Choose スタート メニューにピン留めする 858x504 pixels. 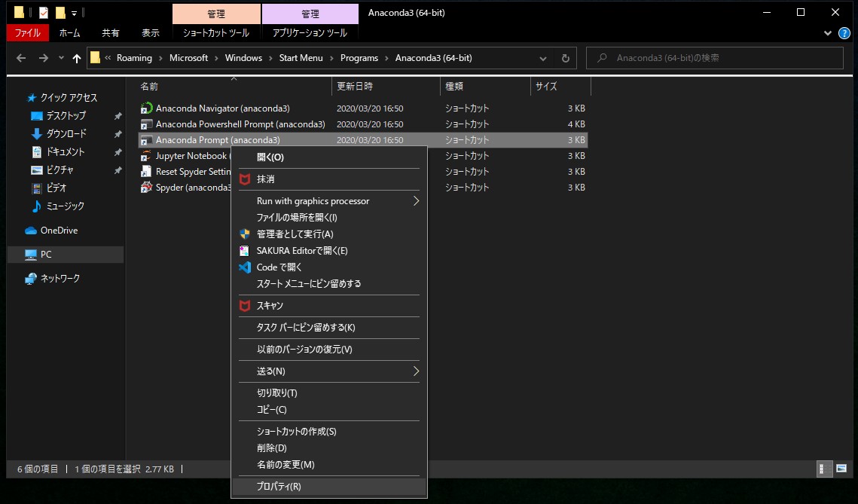click(x=329, y=284)
